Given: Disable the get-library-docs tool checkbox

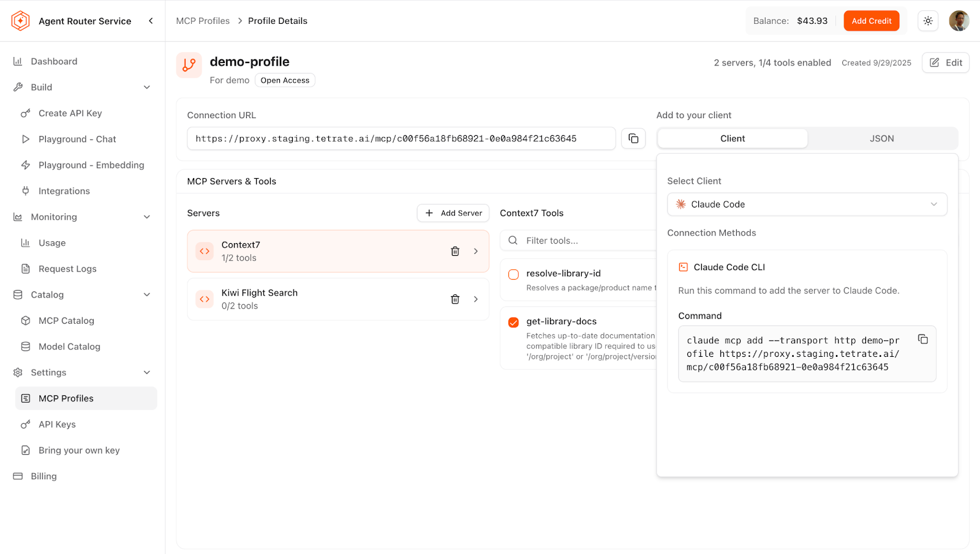Looking at the screenshot, I should pos(513,323).
